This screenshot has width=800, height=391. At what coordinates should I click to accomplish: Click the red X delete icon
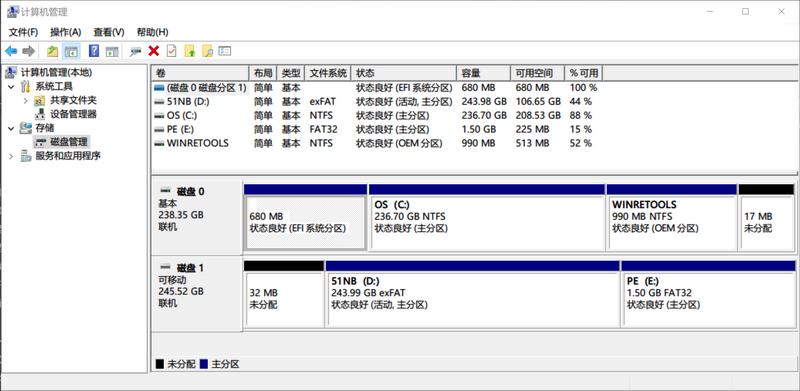tap(154, 51)
